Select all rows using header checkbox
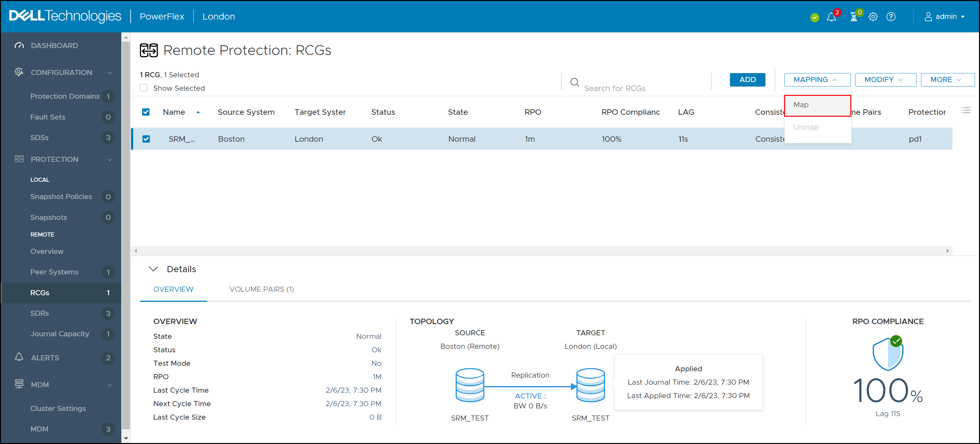 click(x=146, y=112)
